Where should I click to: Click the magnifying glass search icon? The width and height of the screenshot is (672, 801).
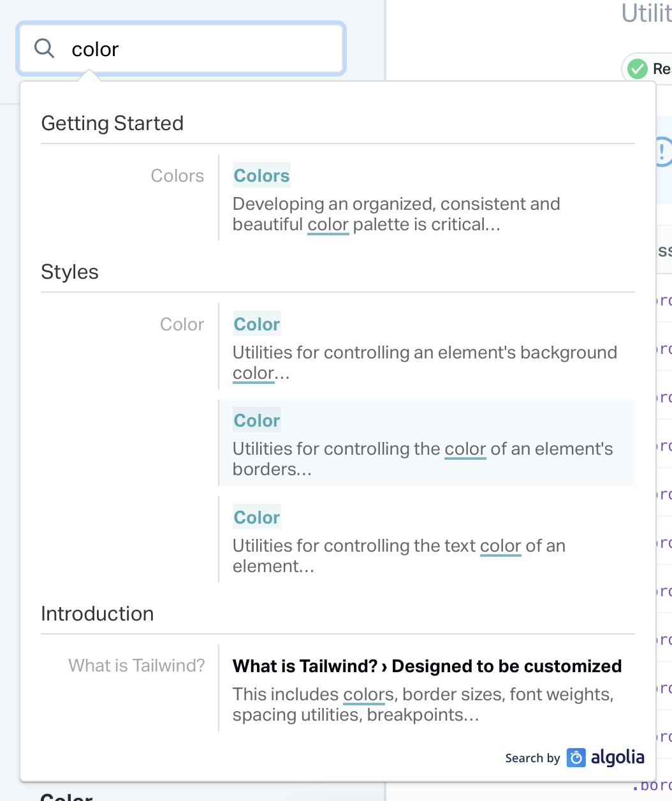44,48
